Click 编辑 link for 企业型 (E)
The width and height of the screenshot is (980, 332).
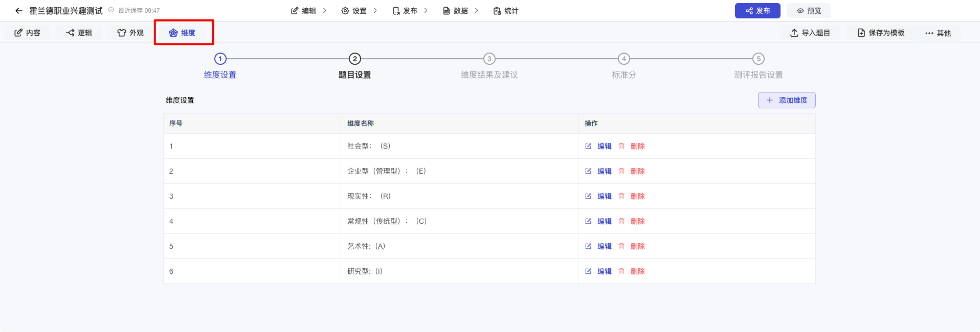coord(605,171)
